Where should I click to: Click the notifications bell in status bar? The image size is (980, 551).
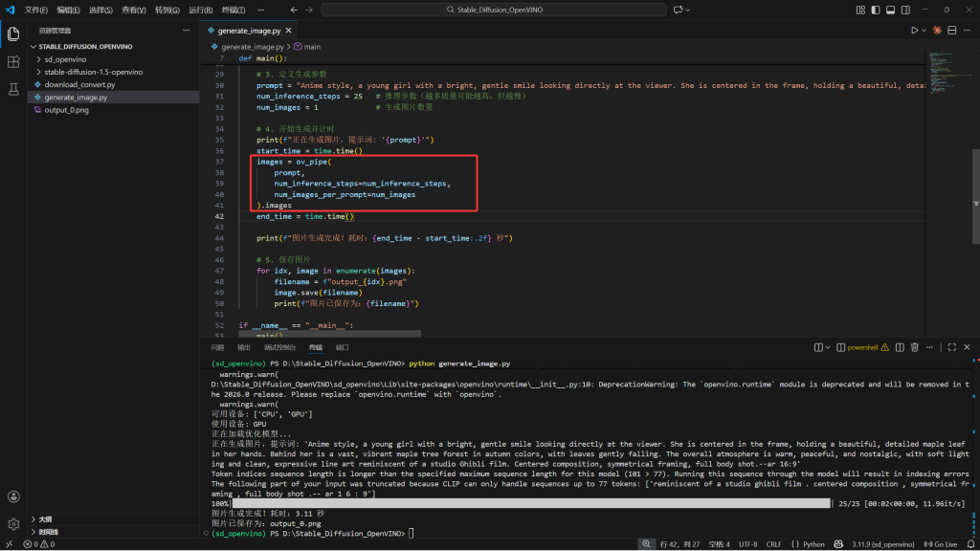(969, 544)
